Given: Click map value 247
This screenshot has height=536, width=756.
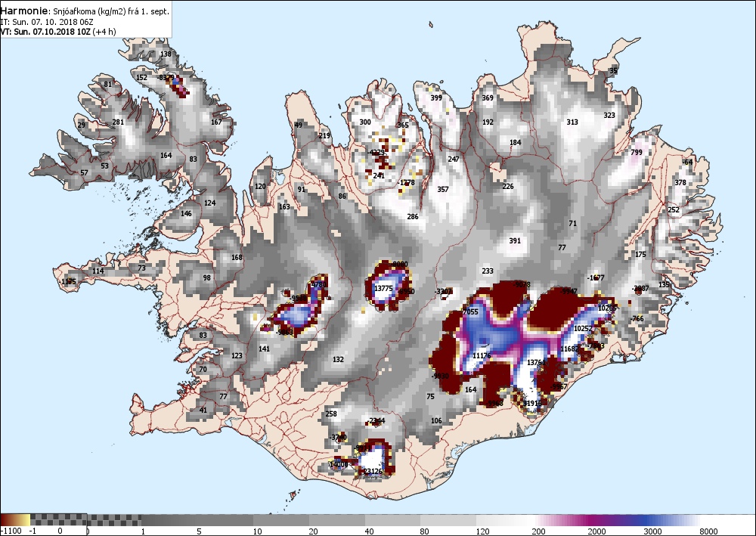Looking at the screenshot, I should click(x=453, y=159).
